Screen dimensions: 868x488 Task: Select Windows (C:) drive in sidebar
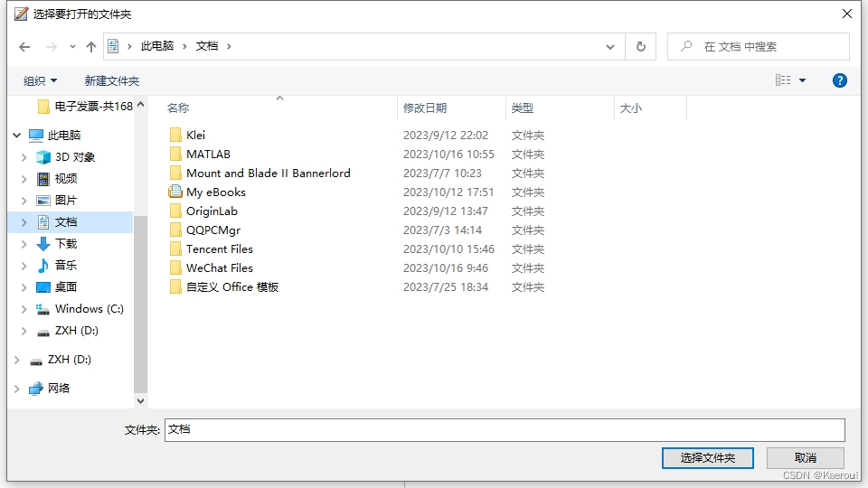click(80, 309)
